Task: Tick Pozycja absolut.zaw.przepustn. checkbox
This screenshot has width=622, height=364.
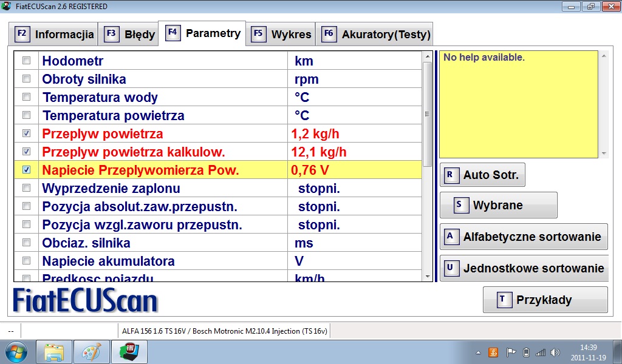Action: (x=27, y=206)
